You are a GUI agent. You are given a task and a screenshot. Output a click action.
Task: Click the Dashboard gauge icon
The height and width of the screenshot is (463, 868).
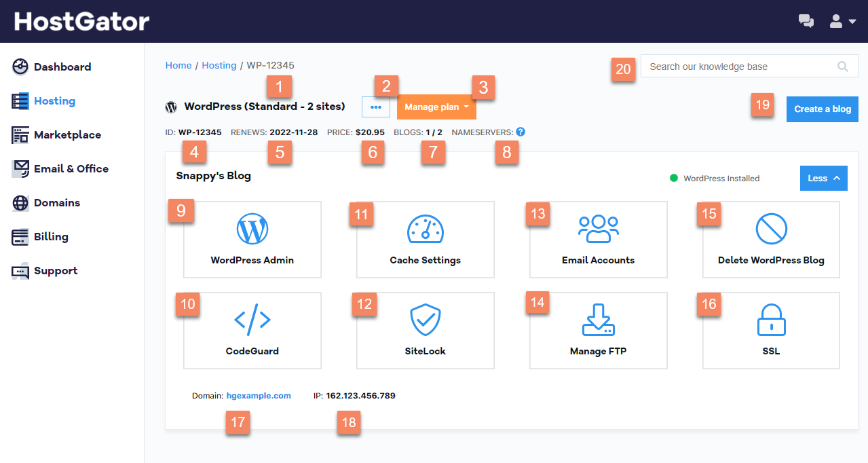coord(20,67)
